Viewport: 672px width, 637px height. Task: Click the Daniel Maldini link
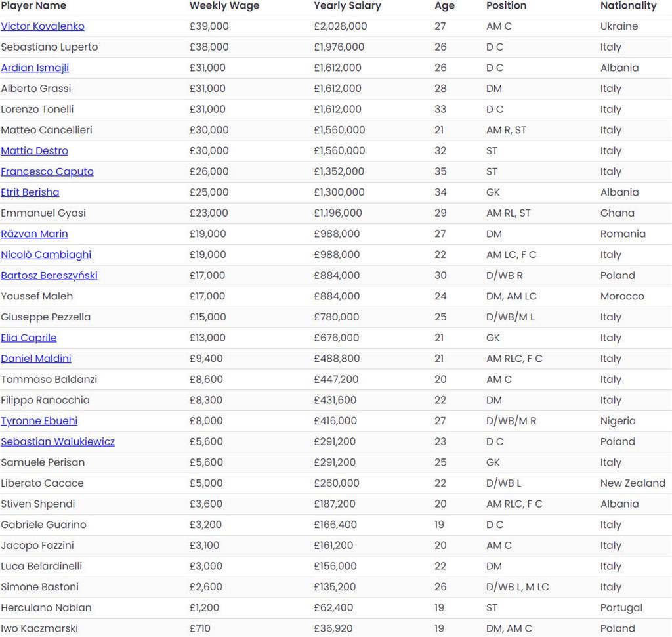36,359
